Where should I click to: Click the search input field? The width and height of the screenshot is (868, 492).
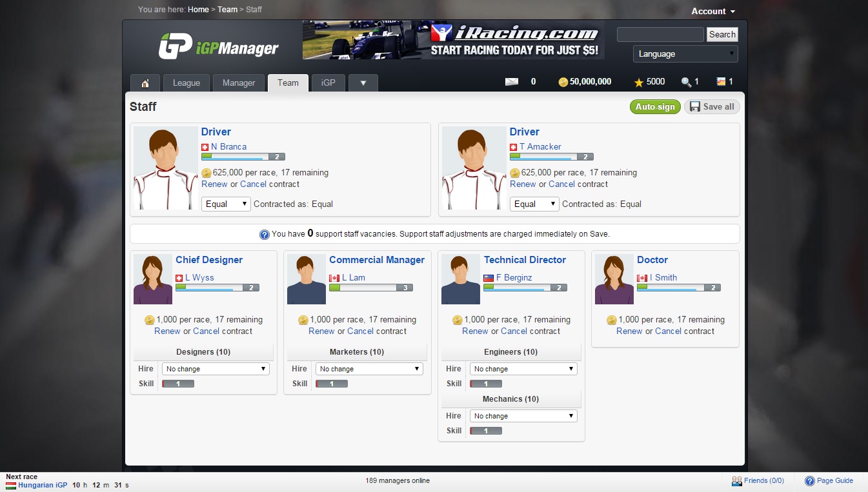pyautogui.click(x=660, y=34)
